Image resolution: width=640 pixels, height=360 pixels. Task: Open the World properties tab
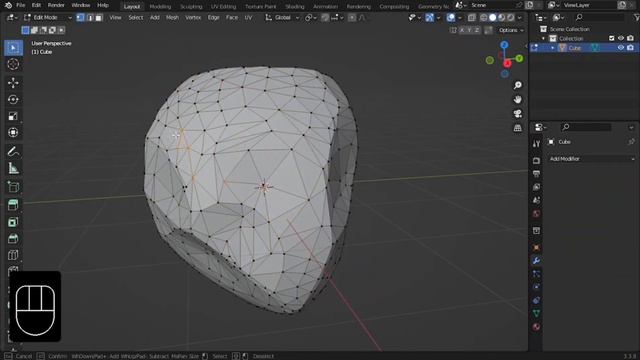coord(536,214)
